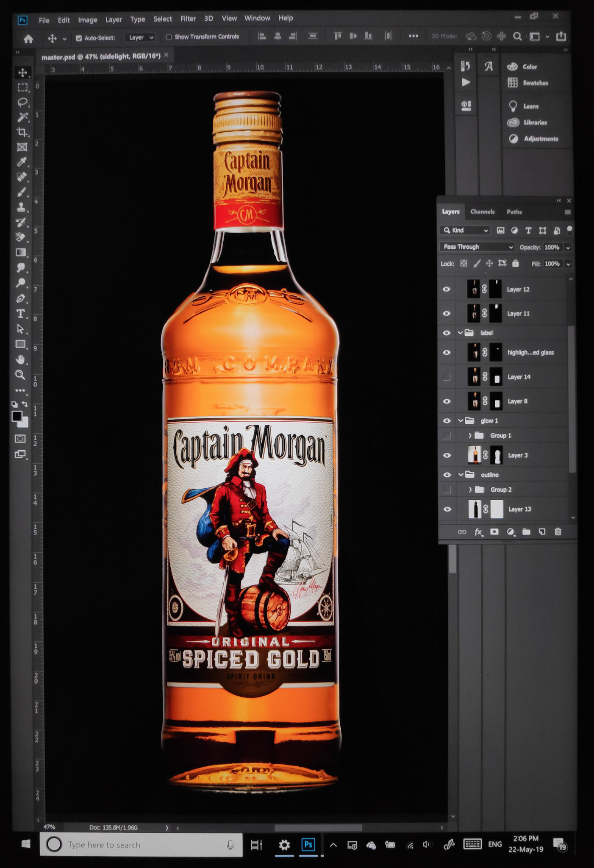Enable Show Transform Controls checkbox
594x868 pixels.
tap(169, 37)
